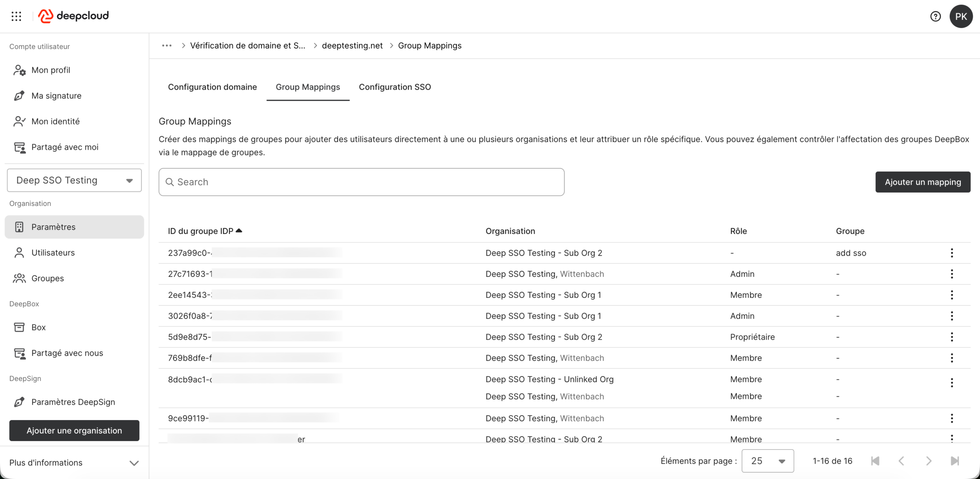Image resolution: width=980 pixels, height=479 pixels.
Task: Change the items per page dropdown
Action: 767,461
